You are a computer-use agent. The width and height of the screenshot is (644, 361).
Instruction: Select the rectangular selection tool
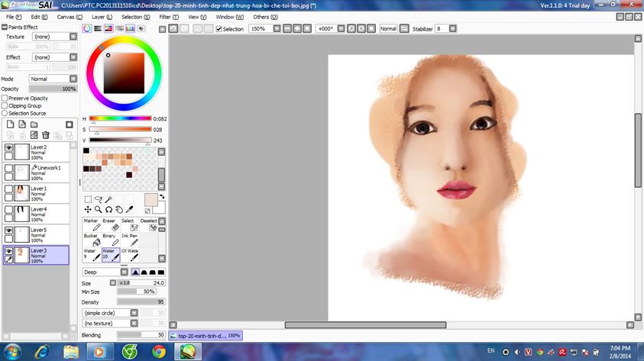point(88,199)
